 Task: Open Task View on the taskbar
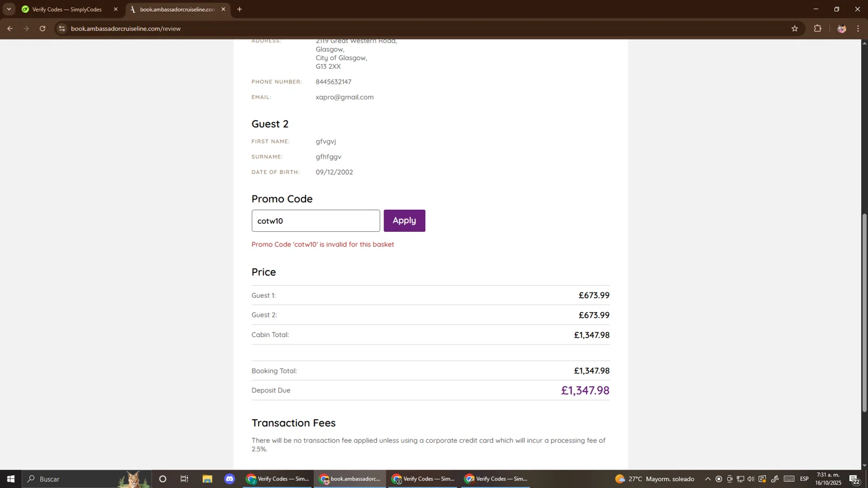[x=185, y=479]
